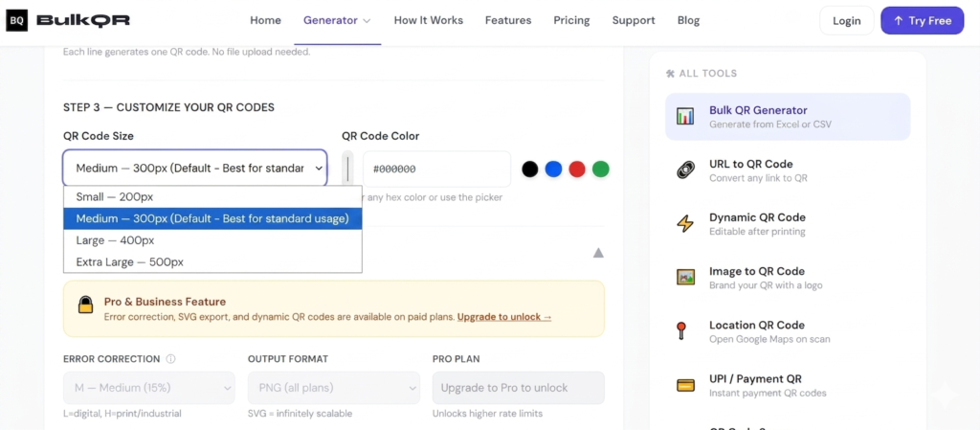Open Dynamic QR Code tool
Screen dimensions: 980x430
(788, 224)
